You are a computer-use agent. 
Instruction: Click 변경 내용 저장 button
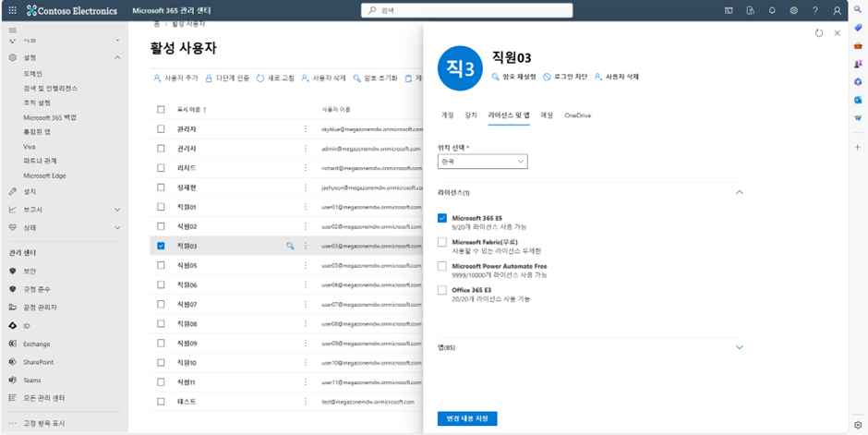point(467,418)
